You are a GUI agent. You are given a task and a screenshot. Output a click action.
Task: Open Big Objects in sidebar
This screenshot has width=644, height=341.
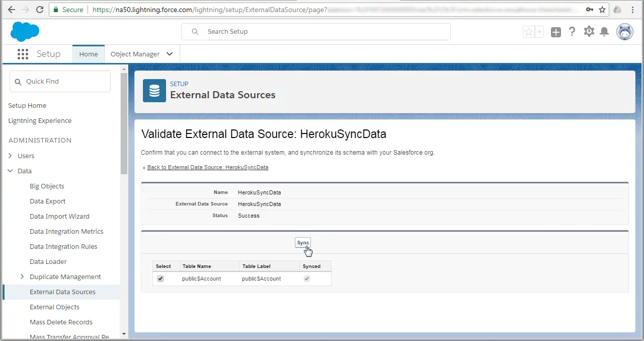47,186
